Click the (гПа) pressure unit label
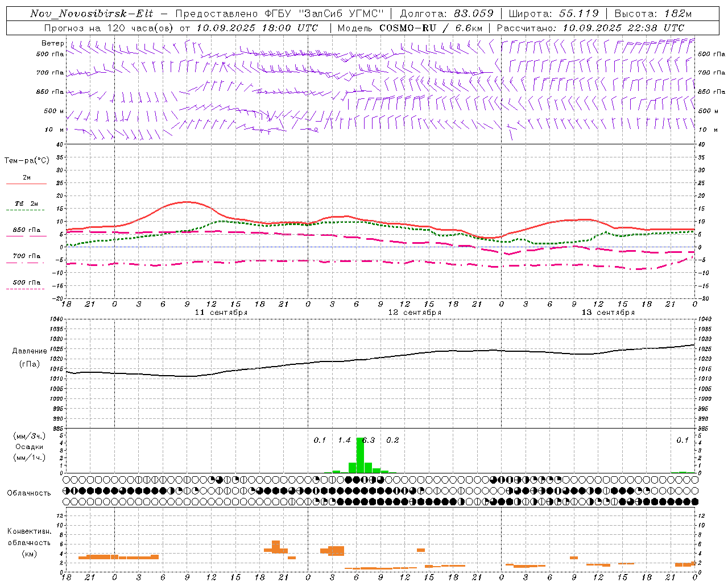 (30, 364)
